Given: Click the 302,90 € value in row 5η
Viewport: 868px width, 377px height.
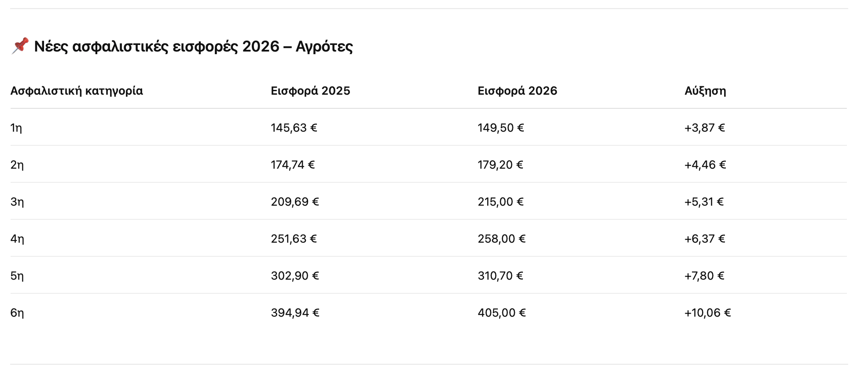Looking at the screenshot, I should click(x=294, y=276).
